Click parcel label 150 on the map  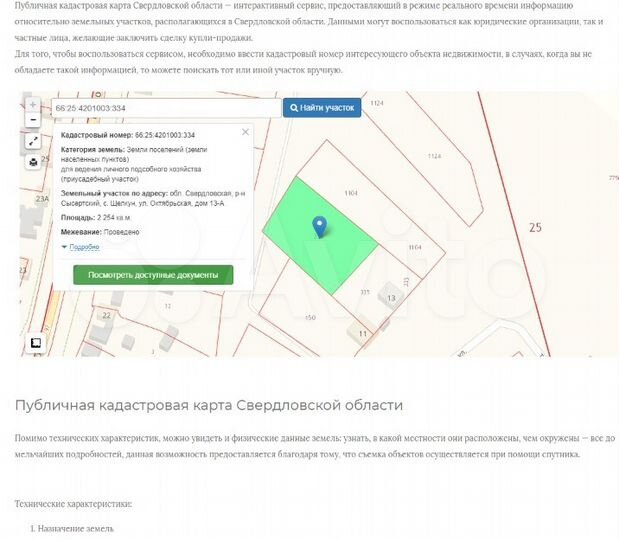click(x=310, y=317)
